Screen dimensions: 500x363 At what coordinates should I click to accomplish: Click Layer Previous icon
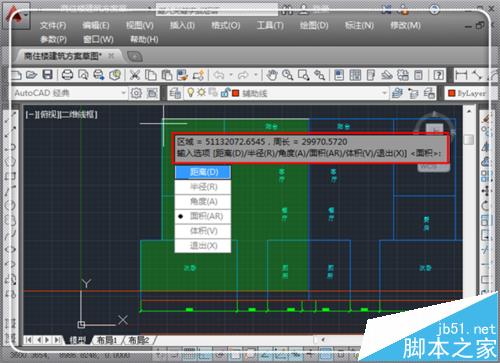413,93
